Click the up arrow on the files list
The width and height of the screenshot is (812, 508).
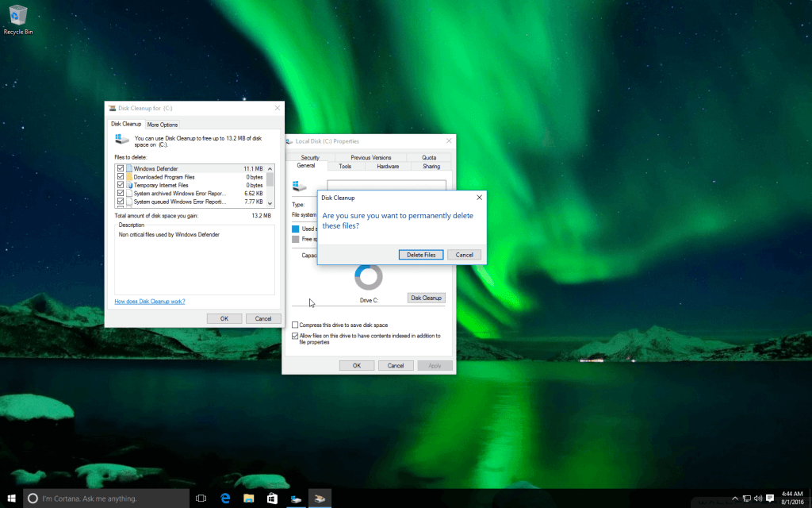point(270,168)
